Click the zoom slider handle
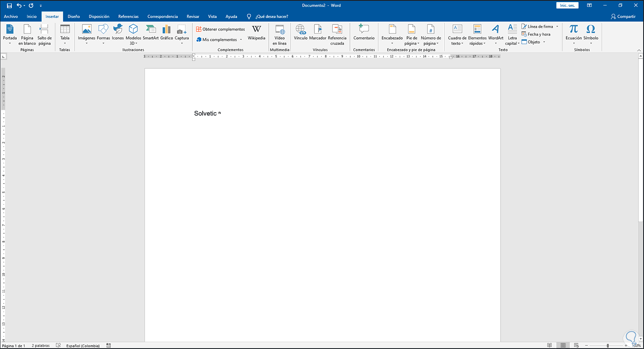 click(608, 346)
